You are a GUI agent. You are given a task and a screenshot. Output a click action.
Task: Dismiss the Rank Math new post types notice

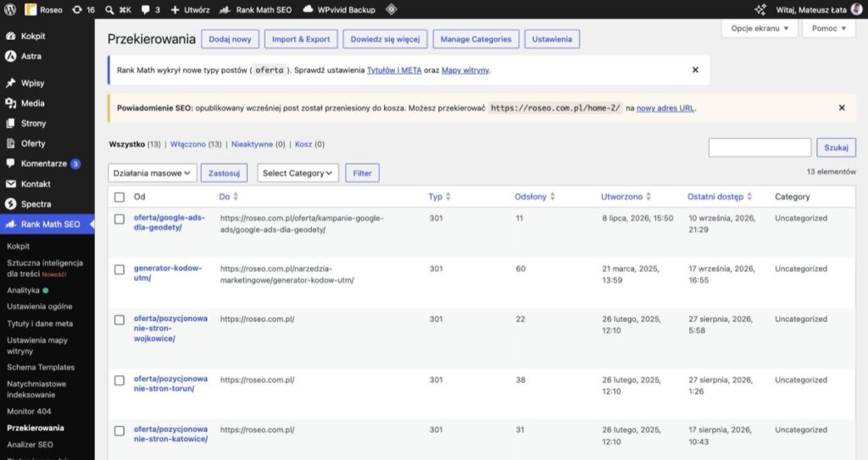[x=695, y=69]
